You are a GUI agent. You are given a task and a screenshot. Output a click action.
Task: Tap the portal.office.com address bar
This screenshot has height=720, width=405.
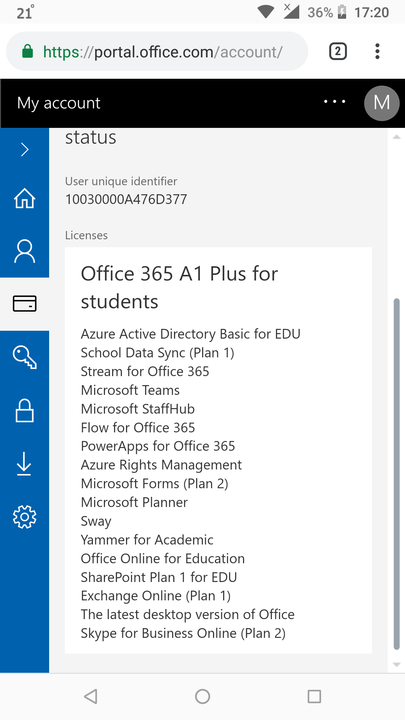(157, 51)
